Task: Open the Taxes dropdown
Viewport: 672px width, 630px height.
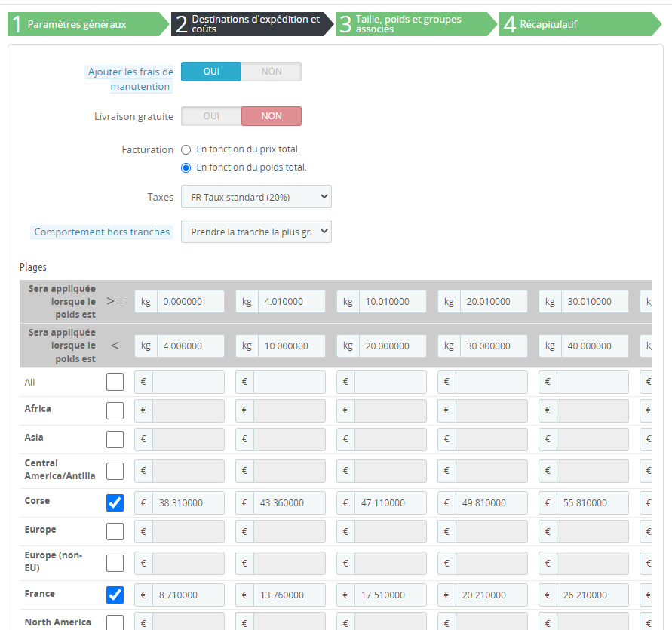Action: tap(256, 197)
